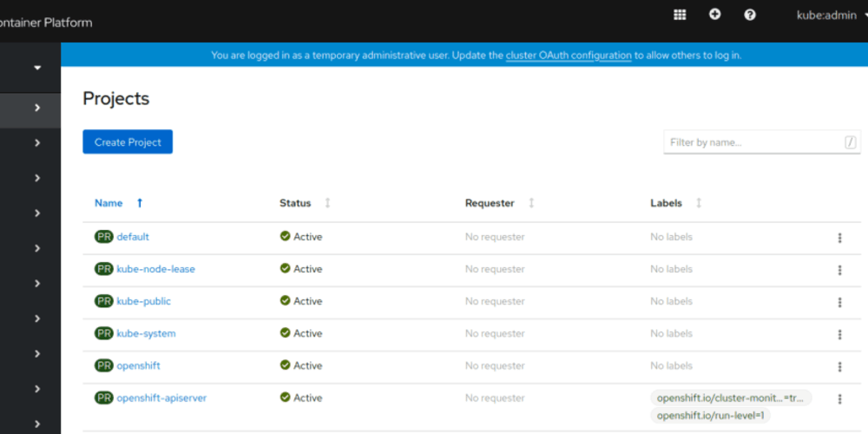868x434 pixels.
Task: Open the kube-node-lease project
Action: [x=155, y=269]
